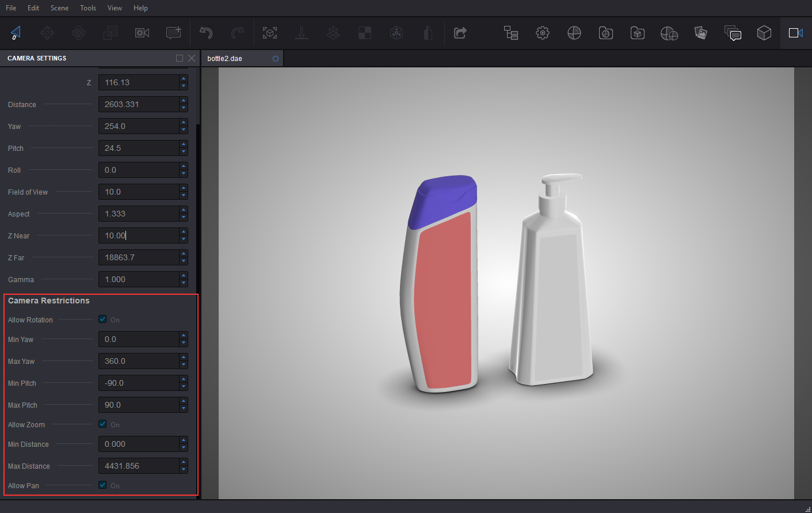Viewport: 812px width, 513px height.
Task: Open the scene tree hierarchy panel
Action: (x=511, y=33)
